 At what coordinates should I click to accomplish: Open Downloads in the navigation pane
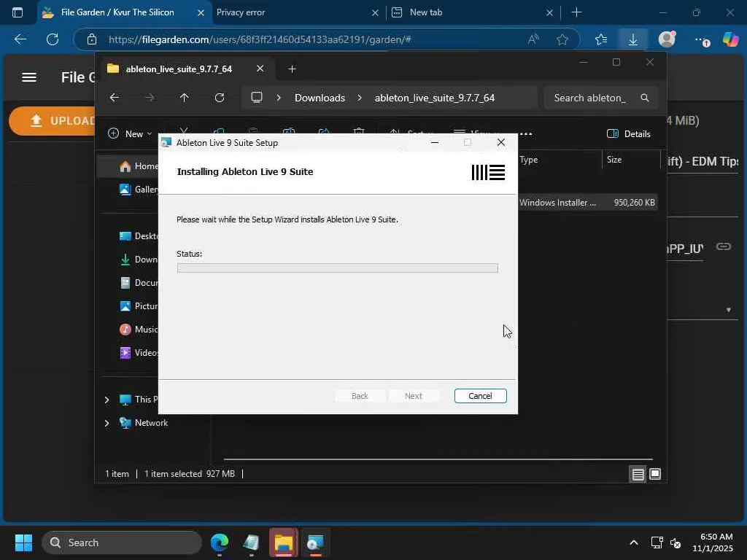click(138, 260)
